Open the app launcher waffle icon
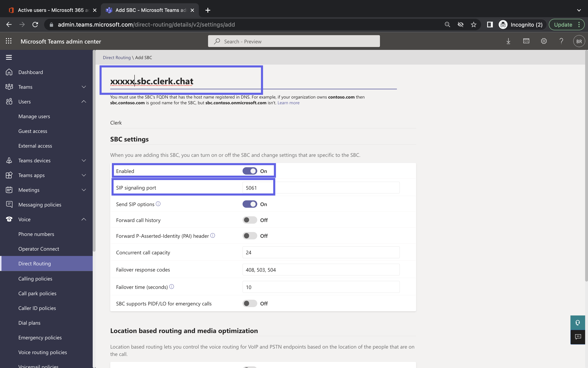The image size is (588, 368). click(9, 41)
